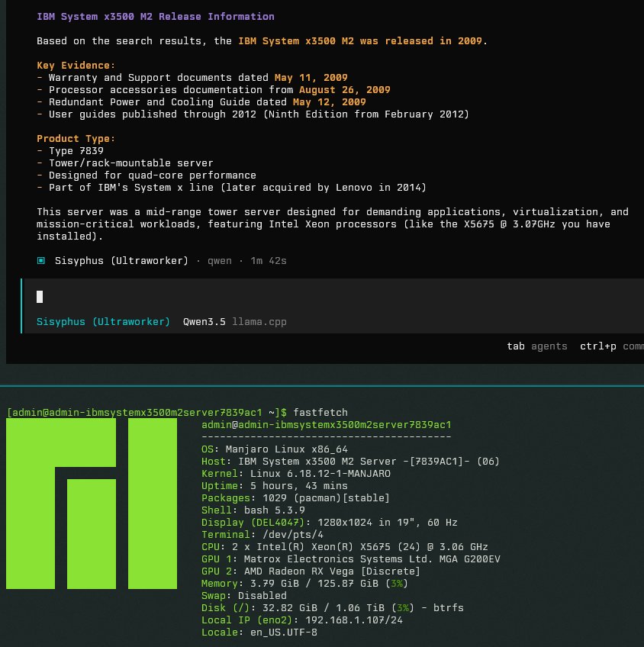Click the date 'August 26, 2009'
Viewport: 644px width, 647px height.
click(344, 89)
